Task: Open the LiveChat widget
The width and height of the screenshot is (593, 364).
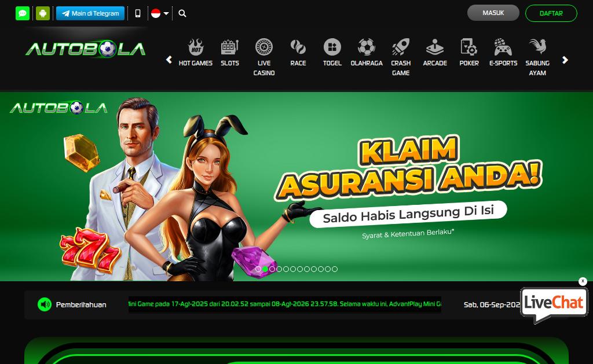Action: click(554, 304)
